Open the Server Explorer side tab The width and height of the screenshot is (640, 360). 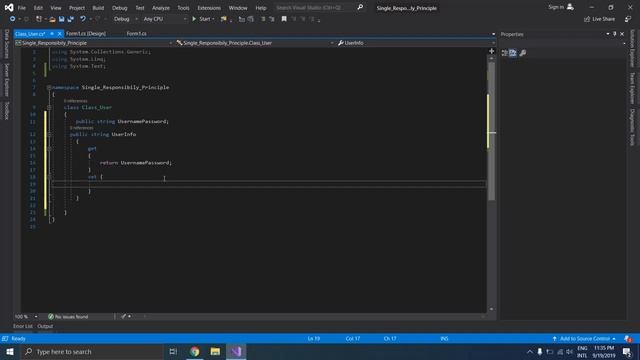7,80
